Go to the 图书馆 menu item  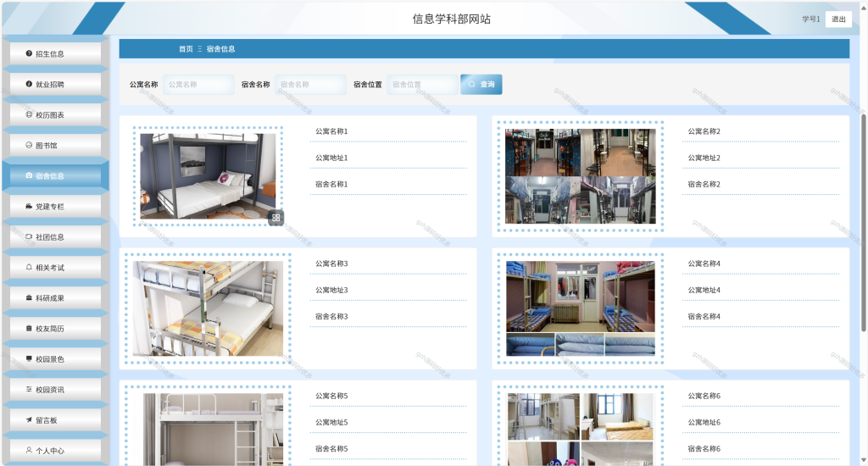pyautogui.click(x=55, y=145)
